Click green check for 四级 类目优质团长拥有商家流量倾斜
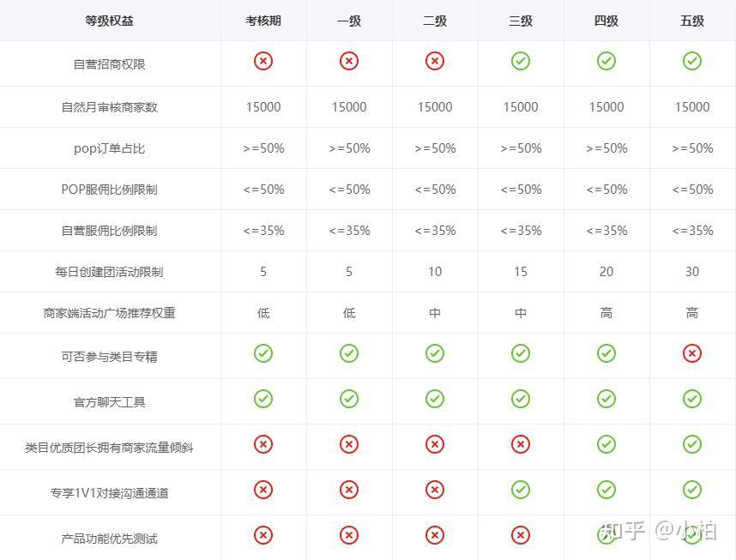736x560 pixels. pyautogui.click(x=606, y=444)
